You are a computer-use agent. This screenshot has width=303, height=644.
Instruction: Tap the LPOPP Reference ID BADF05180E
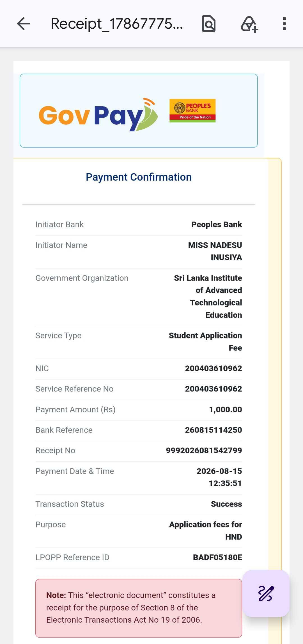click(217, 557)
